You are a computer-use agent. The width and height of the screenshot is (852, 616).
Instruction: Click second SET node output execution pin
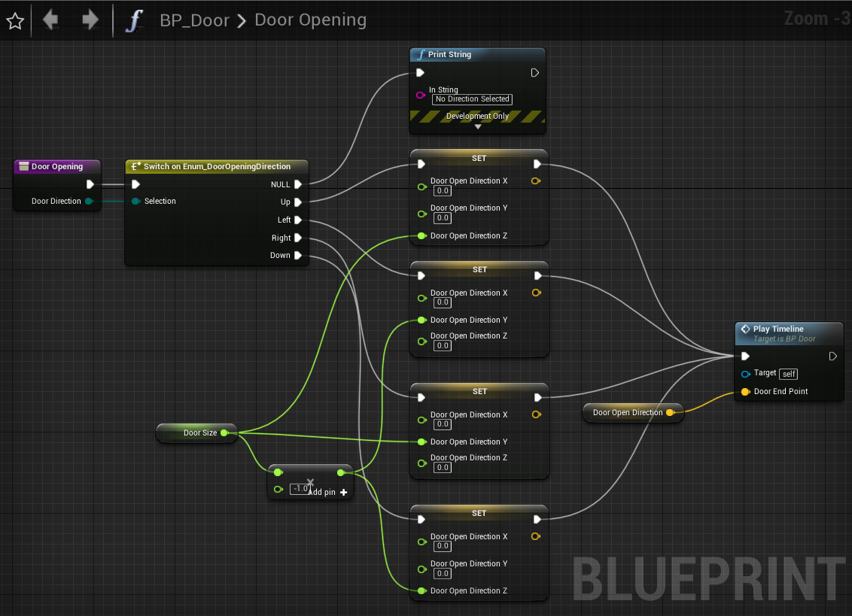pyautogui.click(x=537, y=276)
